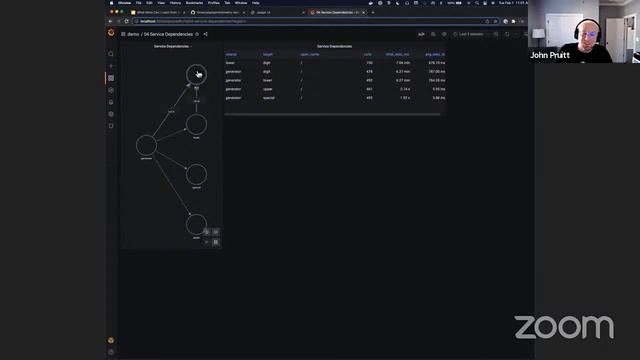Screen dimensions: 640x360
Task: Open the Bookmarks menu in menu bar
Action: (194, 3)
